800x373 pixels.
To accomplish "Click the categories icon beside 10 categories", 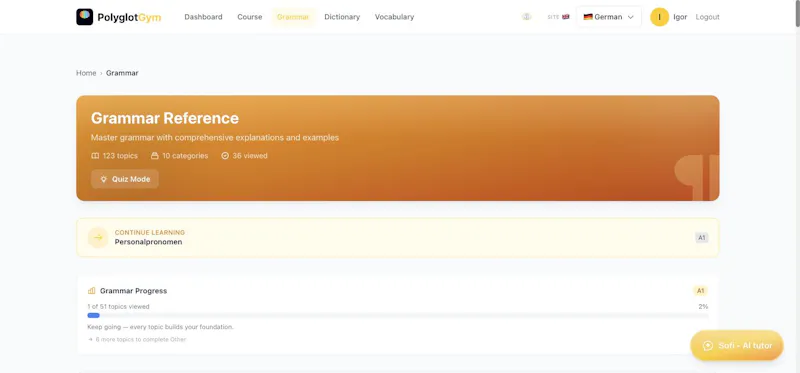I will (155, 156).
